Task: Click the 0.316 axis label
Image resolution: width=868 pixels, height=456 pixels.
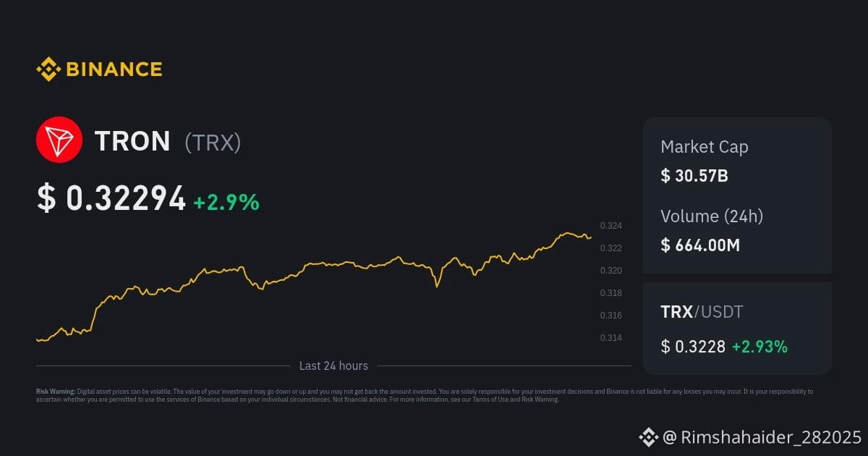Action: tap(611, 316)
